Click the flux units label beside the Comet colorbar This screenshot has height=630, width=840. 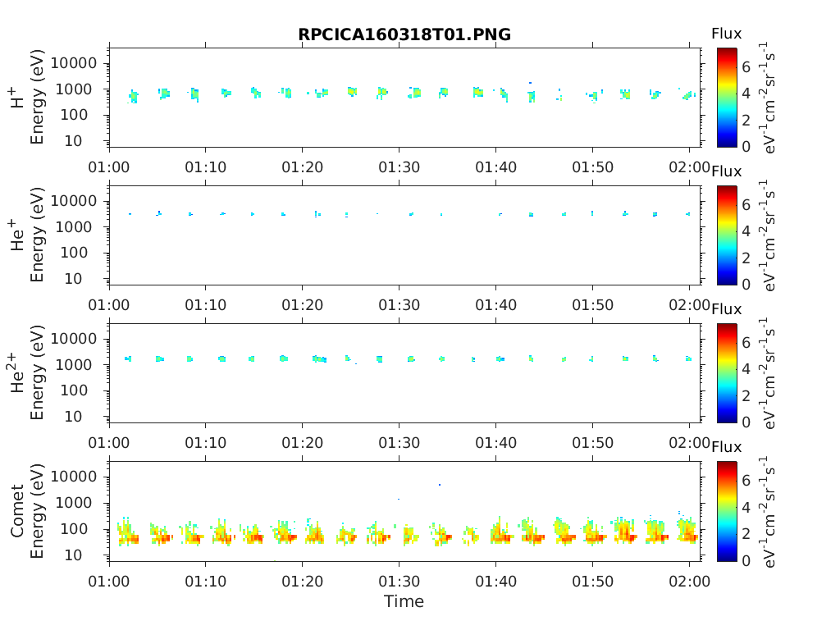[768, 511]
